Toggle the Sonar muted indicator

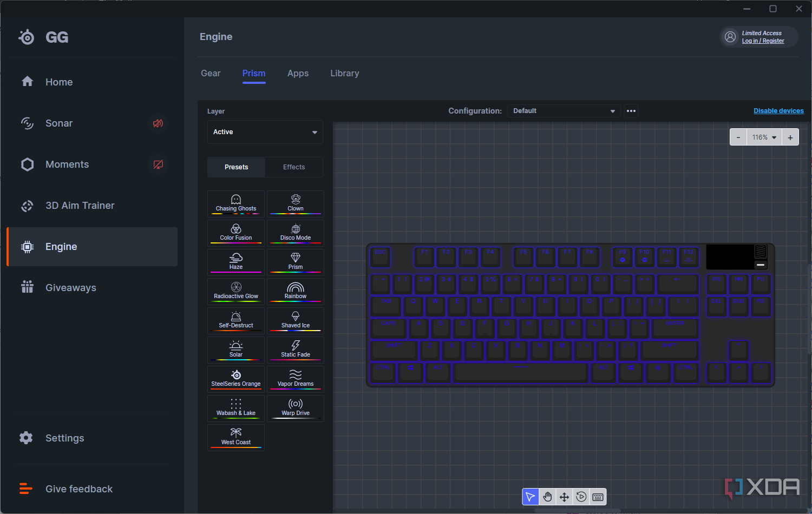(x=158, y=123)
